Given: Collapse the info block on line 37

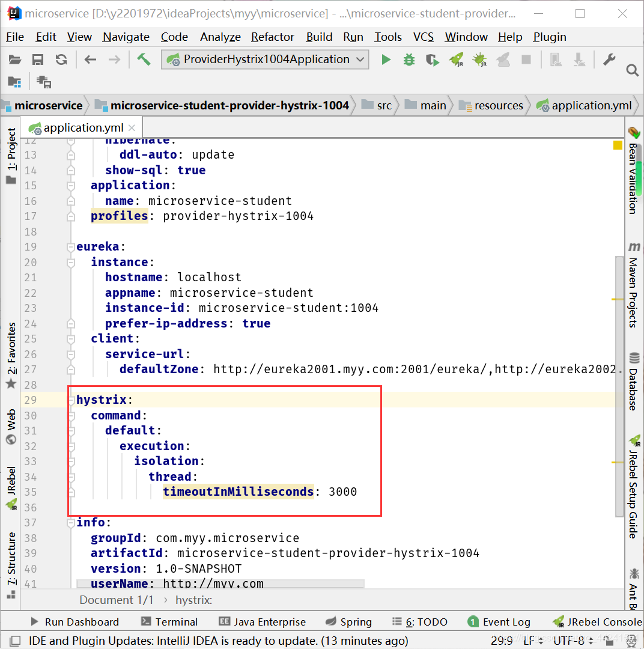Looking at the screenshot, I should 71,523.
